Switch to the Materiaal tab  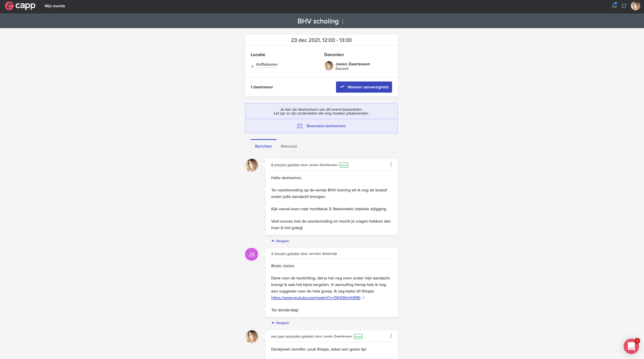(289, 146)
